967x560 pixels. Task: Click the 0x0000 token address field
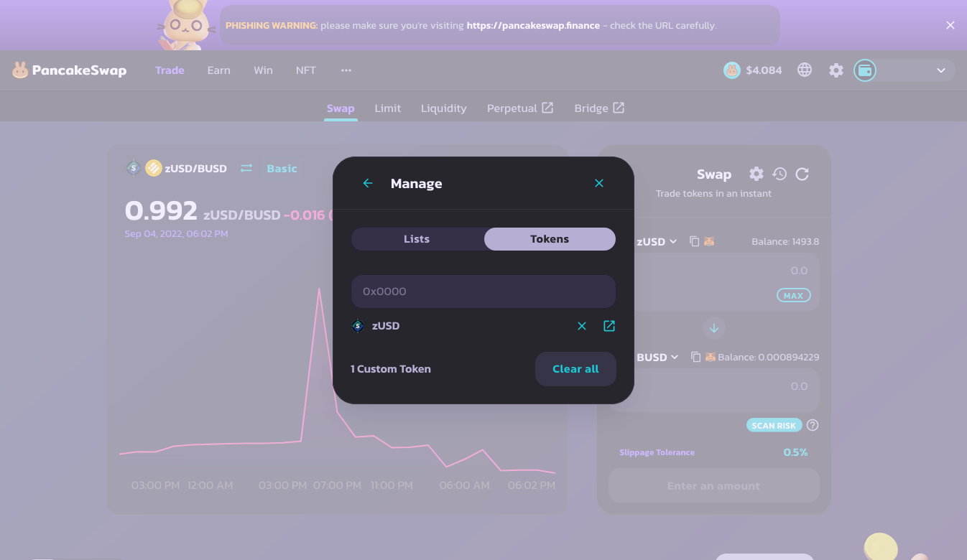click(483, 291)
